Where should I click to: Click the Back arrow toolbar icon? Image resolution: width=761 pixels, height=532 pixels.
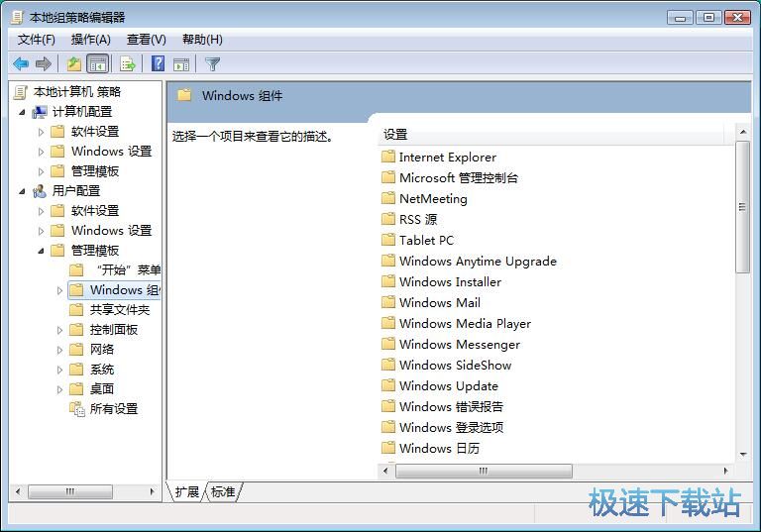coord(21,63)
